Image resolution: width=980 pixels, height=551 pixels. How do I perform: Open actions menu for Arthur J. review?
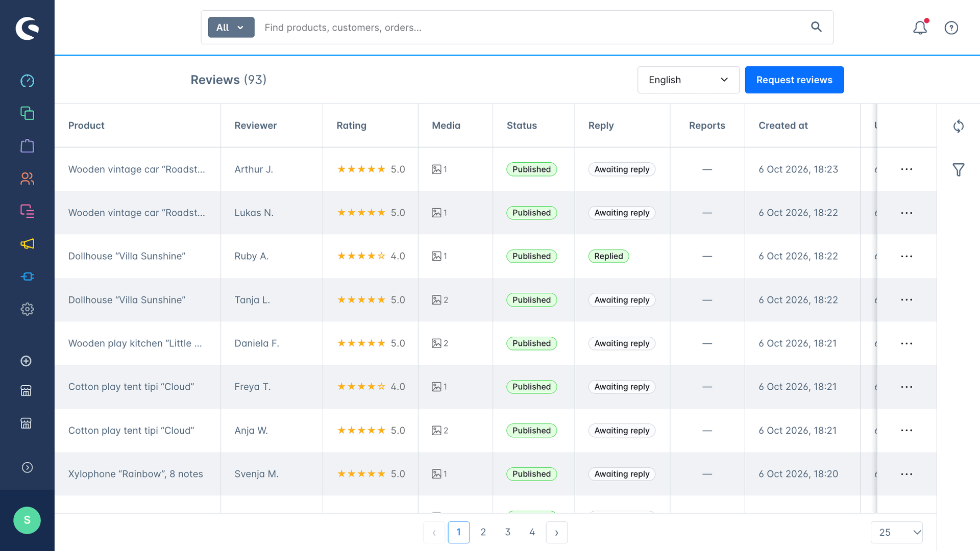pos(906,169)
